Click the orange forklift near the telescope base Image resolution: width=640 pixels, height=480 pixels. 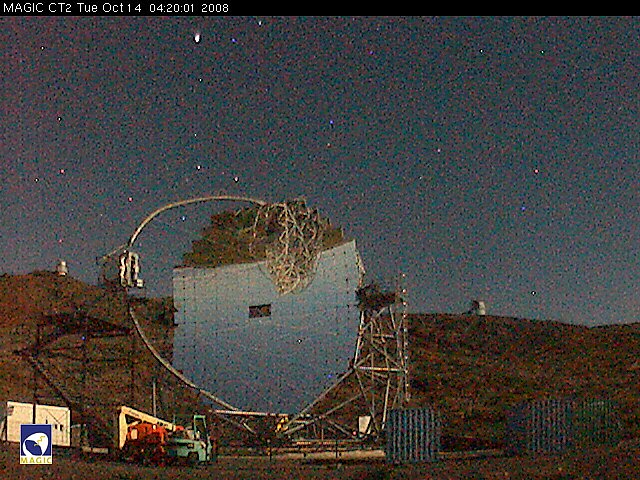pos(150,437)
